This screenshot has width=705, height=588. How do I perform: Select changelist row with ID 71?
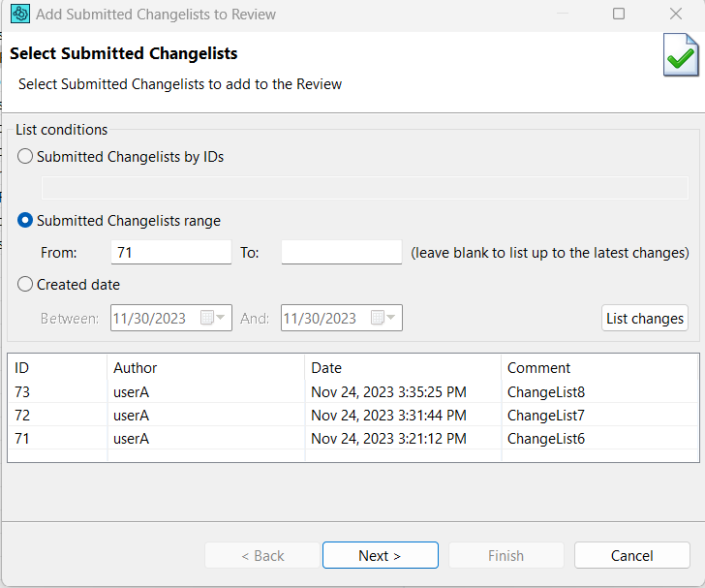[x=352, y=438]
